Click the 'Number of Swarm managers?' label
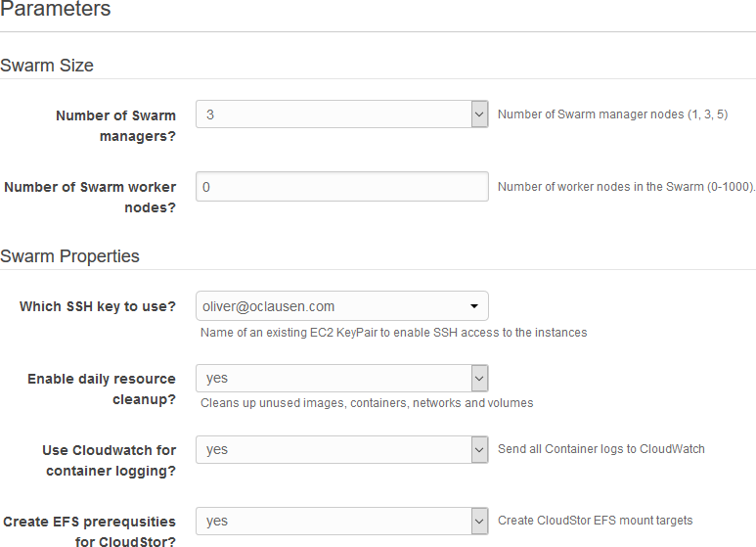Screen dimensions: 756x547 (115, 126)
